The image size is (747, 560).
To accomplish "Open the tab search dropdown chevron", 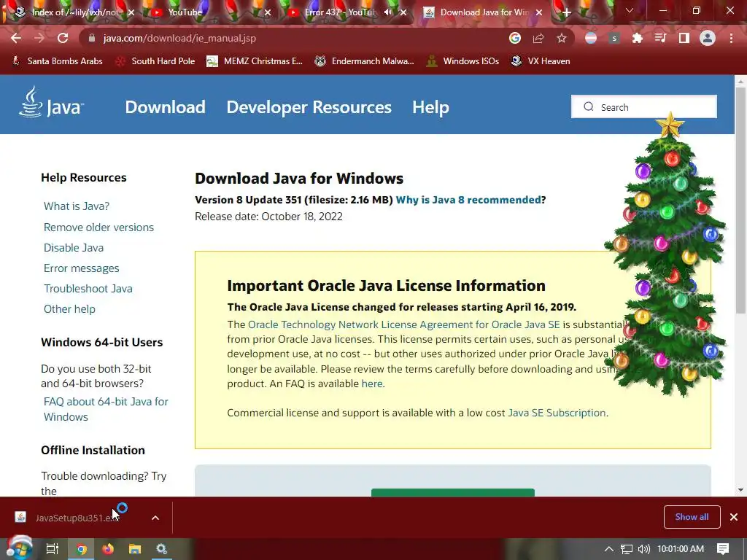I will [x=630, y=10].
